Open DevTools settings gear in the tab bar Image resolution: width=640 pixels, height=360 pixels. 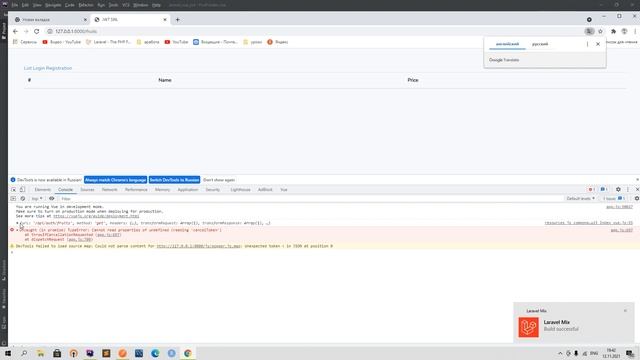(x=618, y=190)
